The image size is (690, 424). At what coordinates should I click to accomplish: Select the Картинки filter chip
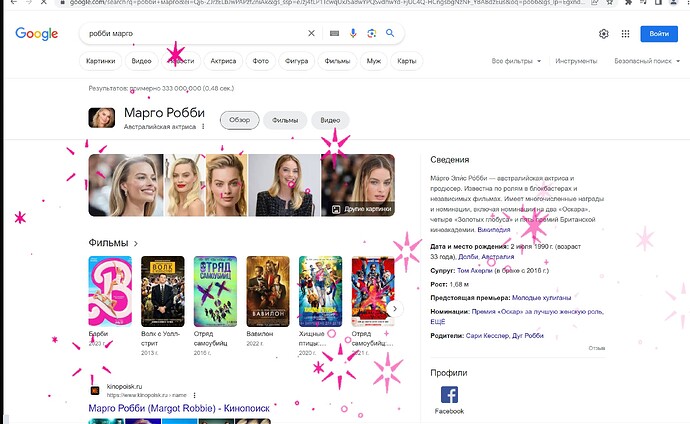[100, 61]
